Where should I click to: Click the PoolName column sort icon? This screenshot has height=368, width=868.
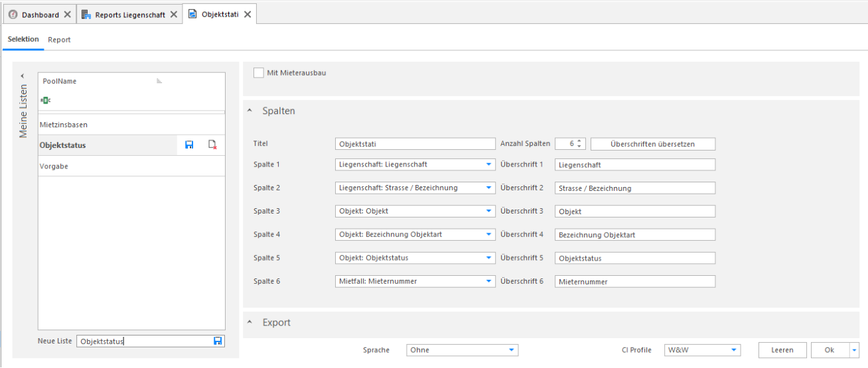[159, 81]
